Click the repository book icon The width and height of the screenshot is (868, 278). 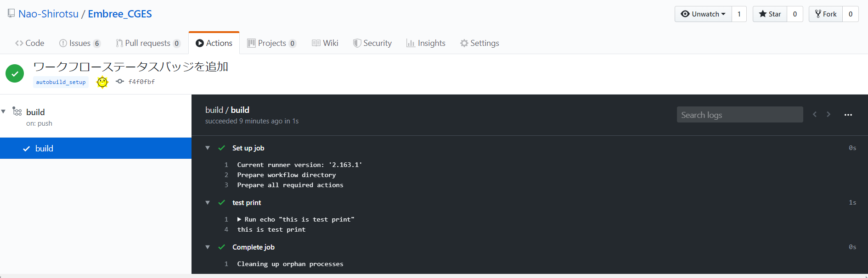click(11, 13)
